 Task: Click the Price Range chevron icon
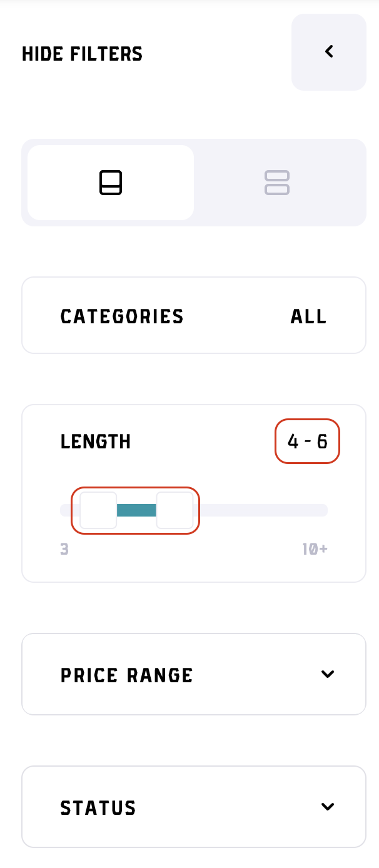[327, 674]
